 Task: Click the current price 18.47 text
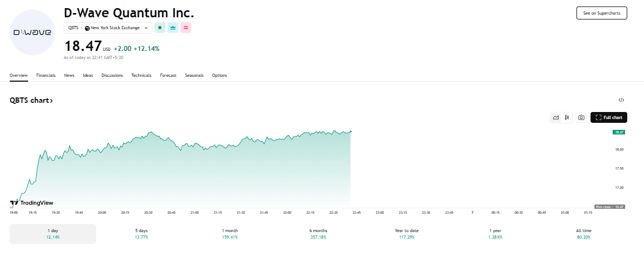83,46
